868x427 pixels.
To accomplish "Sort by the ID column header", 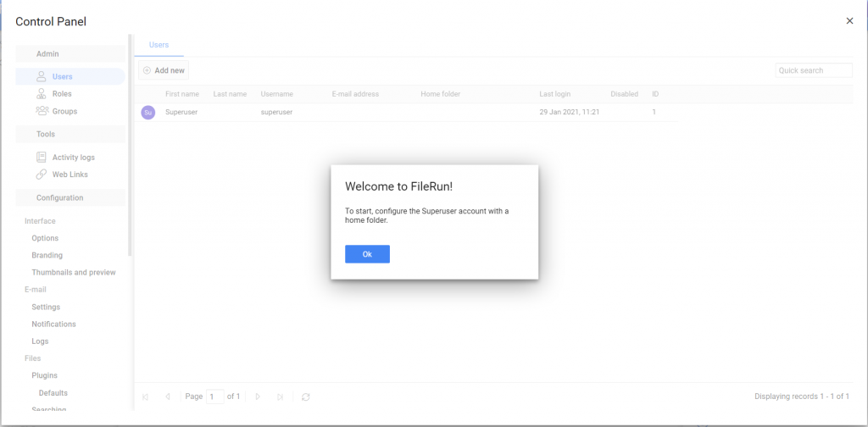I will [655, 94].
